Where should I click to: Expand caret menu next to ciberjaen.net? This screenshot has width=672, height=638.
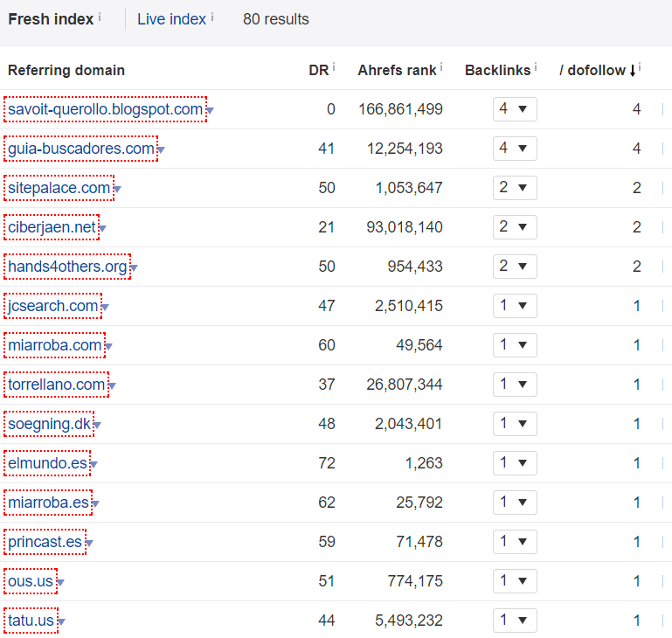click(103, 228)
